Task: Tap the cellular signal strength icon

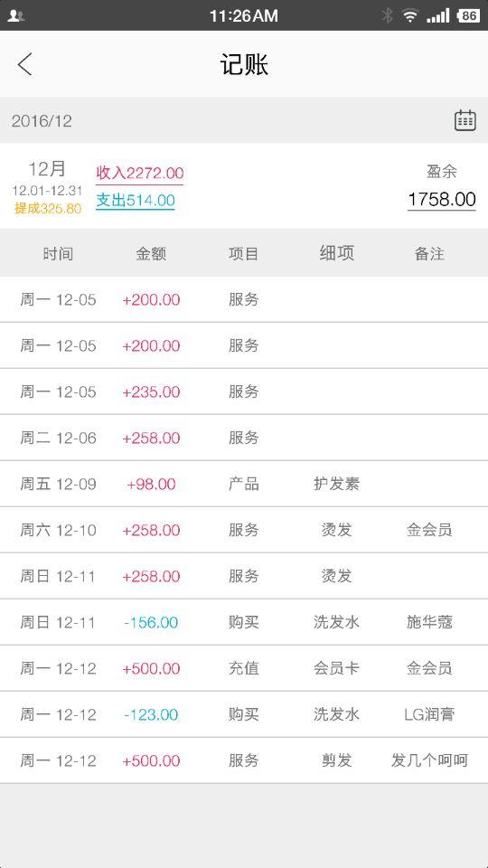Action: 437,15
